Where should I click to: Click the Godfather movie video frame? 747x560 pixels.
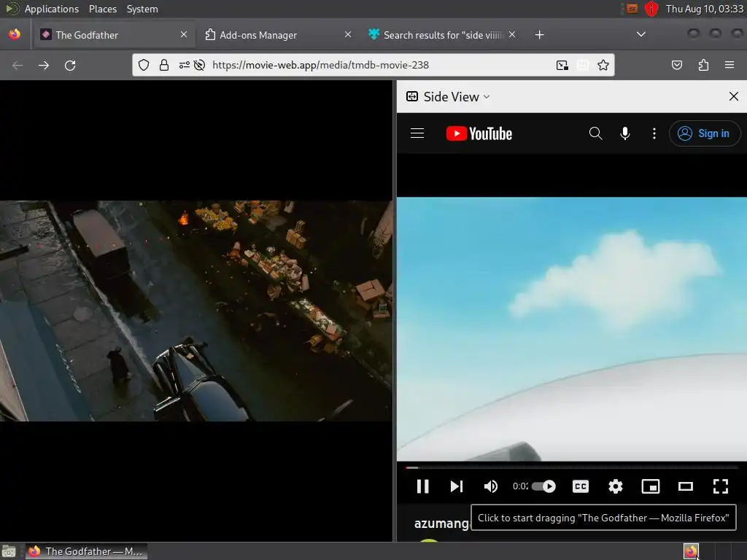(196, 311)
